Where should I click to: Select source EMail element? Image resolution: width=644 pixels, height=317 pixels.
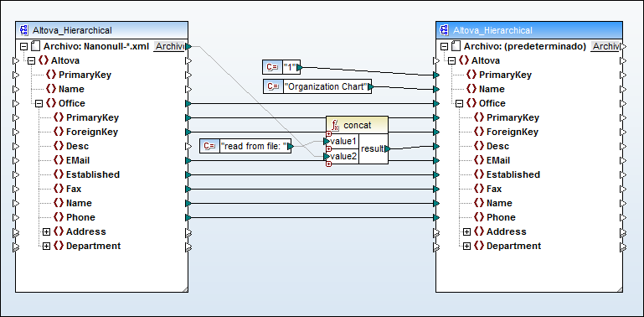tap(78, 160)
